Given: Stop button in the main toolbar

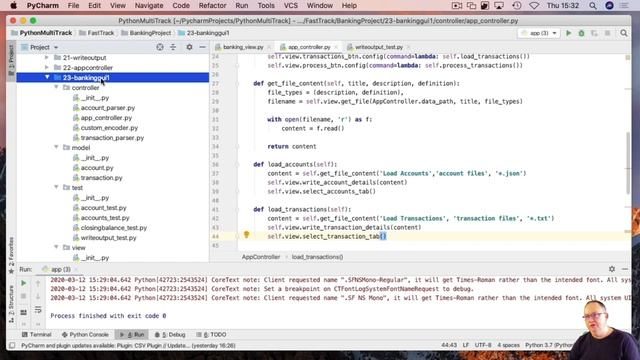Looking at the screenshot, I should tap(607, 33).
